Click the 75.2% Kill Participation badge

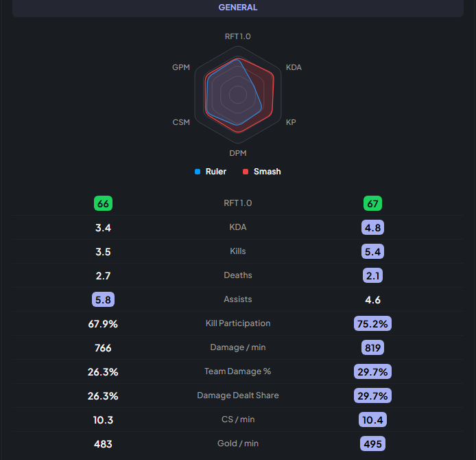tap(373, 323)
